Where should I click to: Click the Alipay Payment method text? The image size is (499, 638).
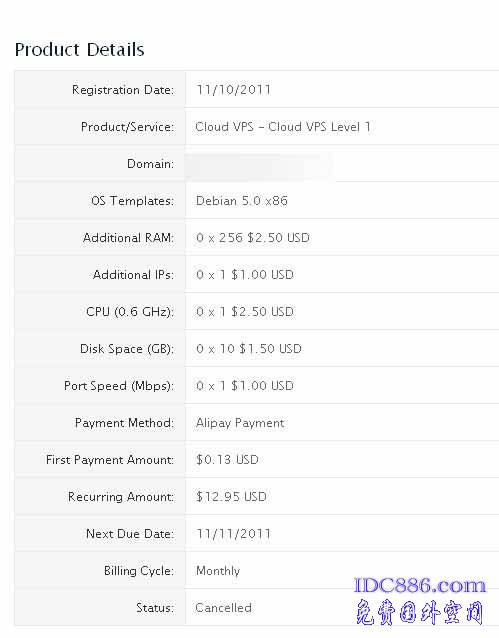click(240, 423)
